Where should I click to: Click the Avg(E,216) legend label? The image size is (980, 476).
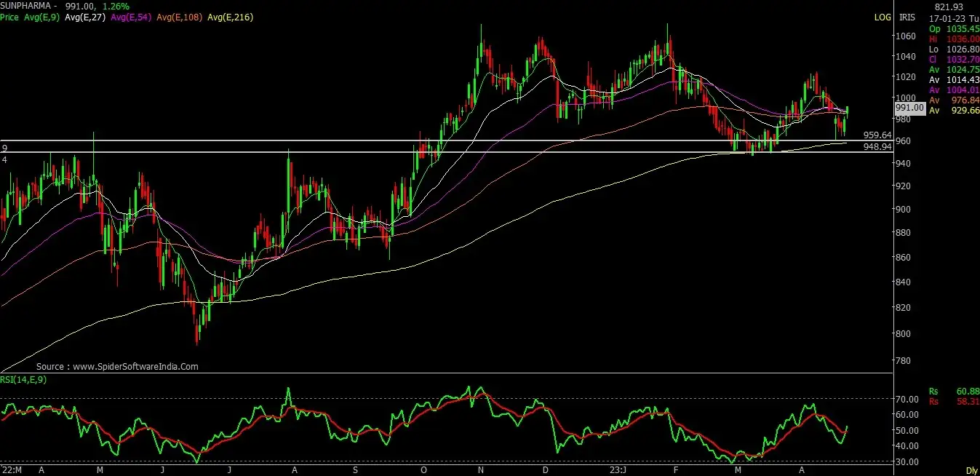click(x=231, y=17)
